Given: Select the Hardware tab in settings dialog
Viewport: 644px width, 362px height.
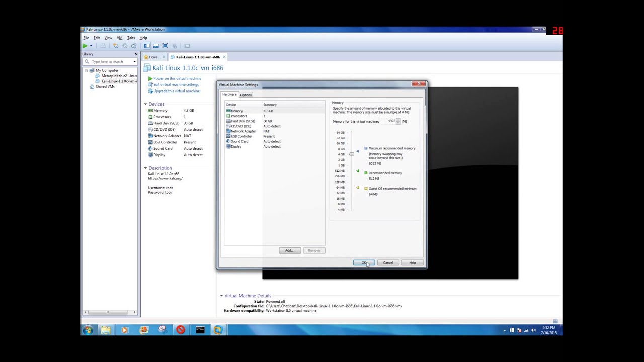Looking at the screenshot, I should [x=229, y=95].
